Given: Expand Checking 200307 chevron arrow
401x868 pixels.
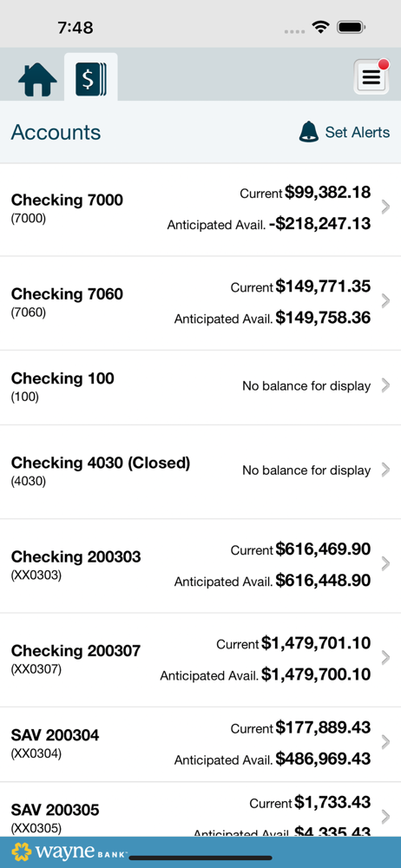Looking at the screenshot, I should 386,657.
